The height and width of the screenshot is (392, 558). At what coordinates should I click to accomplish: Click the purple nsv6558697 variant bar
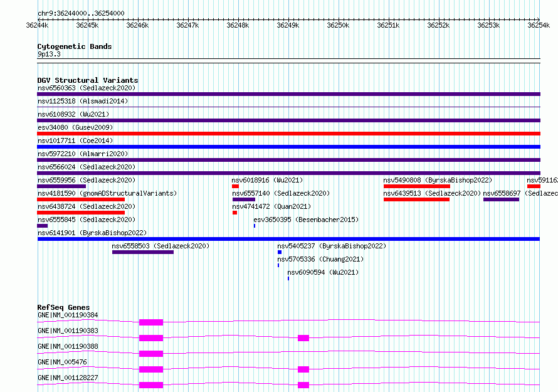click(501, 199)
